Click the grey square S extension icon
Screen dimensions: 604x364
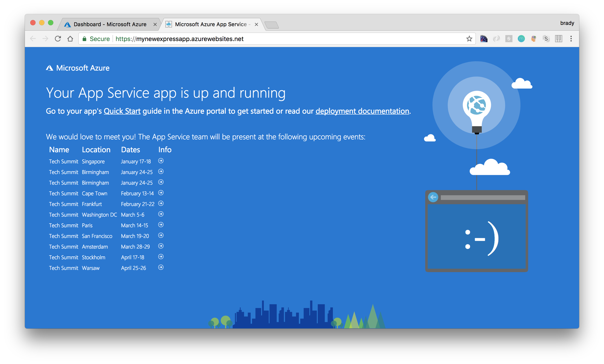pos(509,39)
